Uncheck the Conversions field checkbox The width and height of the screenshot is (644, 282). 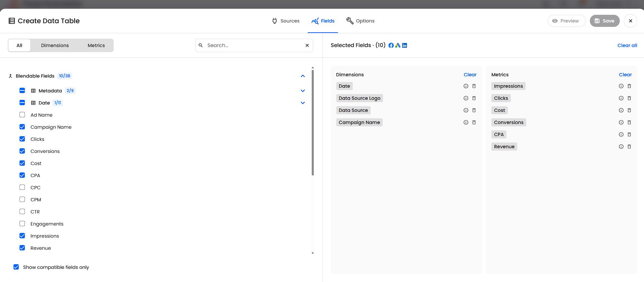22,151
